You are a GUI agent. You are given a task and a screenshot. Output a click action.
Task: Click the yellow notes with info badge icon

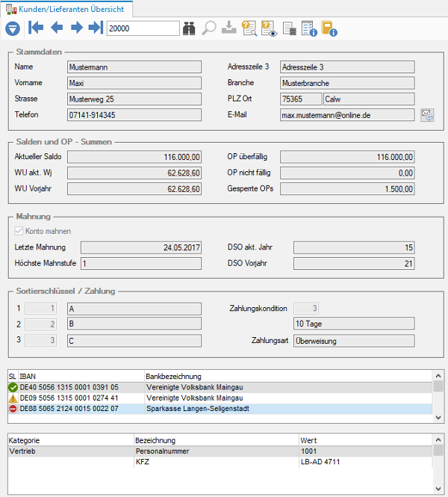tap(329, 28)
